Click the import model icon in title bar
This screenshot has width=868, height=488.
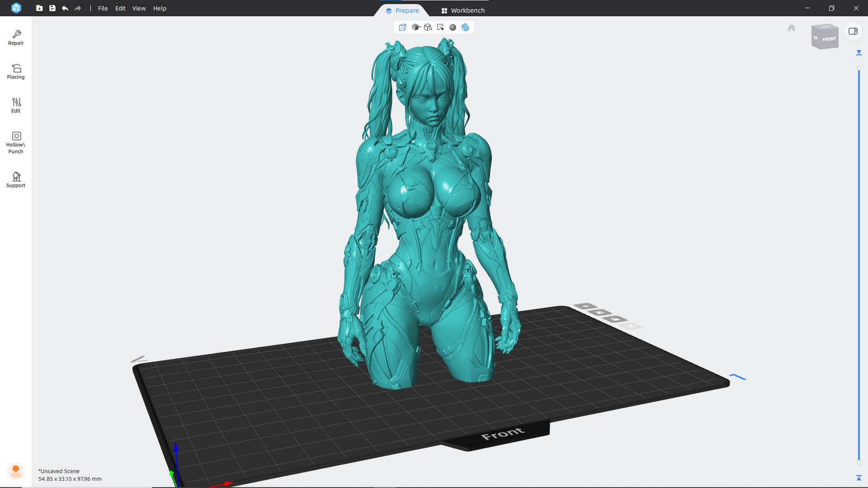(x=39, y=8)
